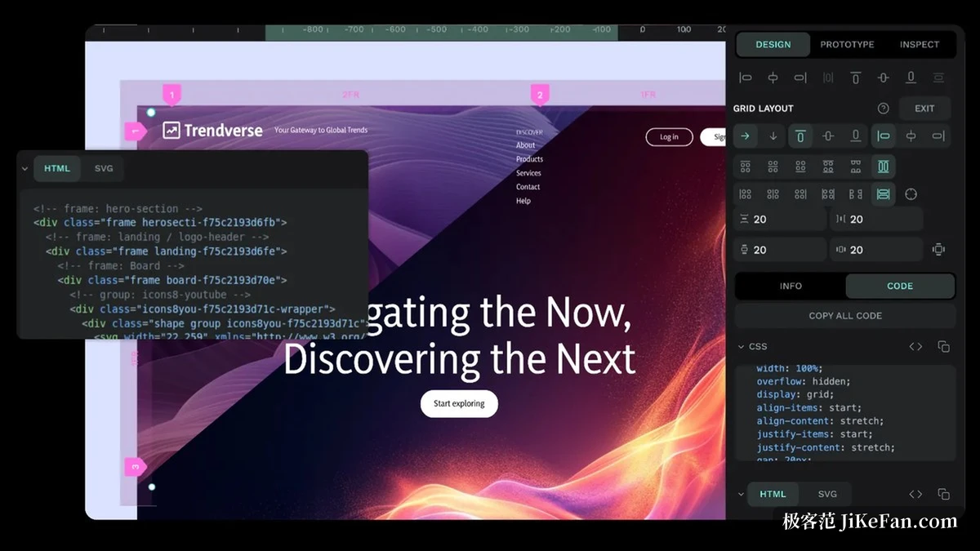Click the Copy All Code button
The width and height of the screenshot is (980, 551).
coord(845,316)
